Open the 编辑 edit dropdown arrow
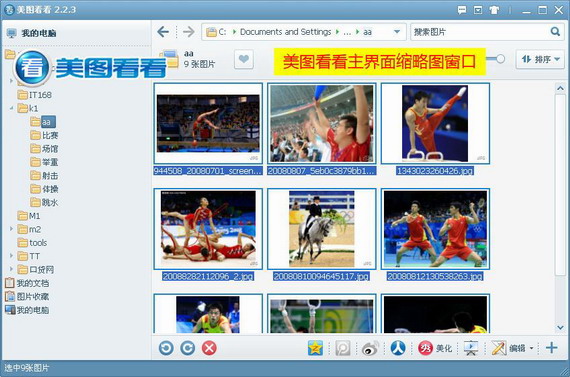The width and height of the screenshot is (570, 377). coord(531,348)
